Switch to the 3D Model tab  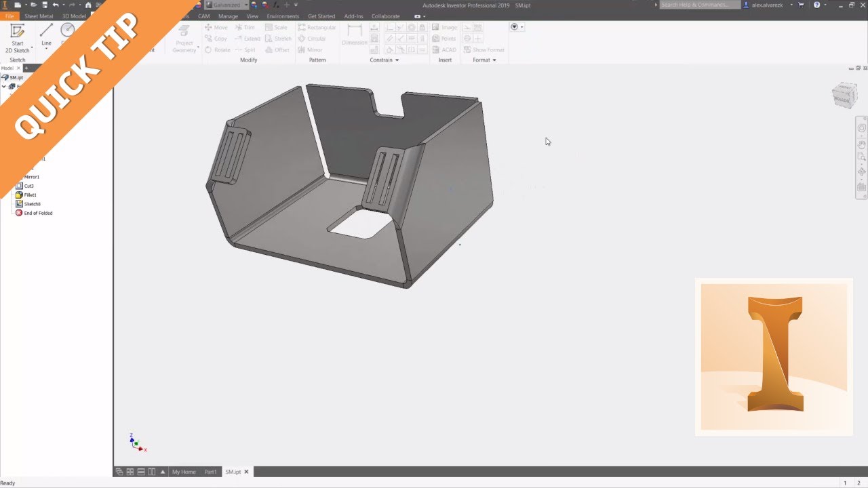point(74,16)
